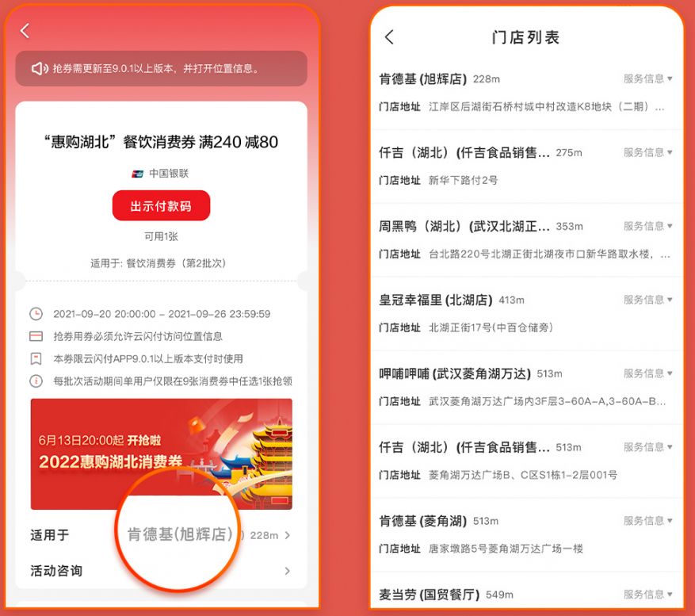
Task: Tap the card icon beside location permission note
Action: tap(36, 336)
